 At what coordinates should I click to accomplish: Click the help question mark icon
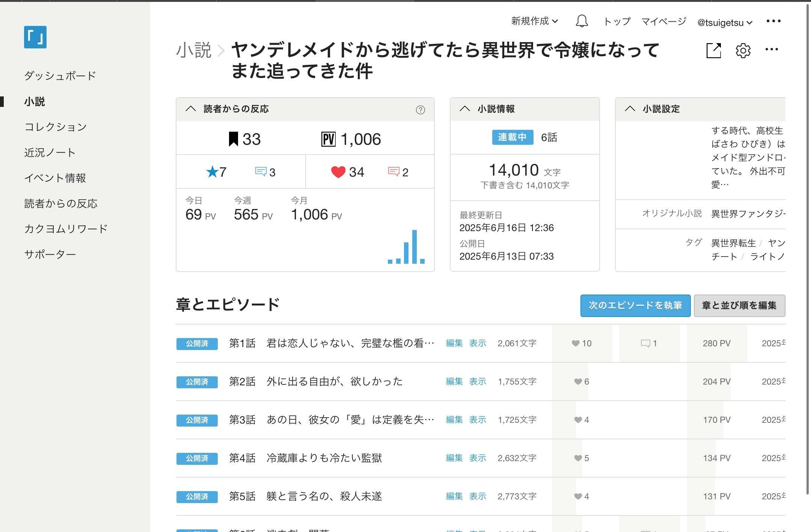click(420, 110)
